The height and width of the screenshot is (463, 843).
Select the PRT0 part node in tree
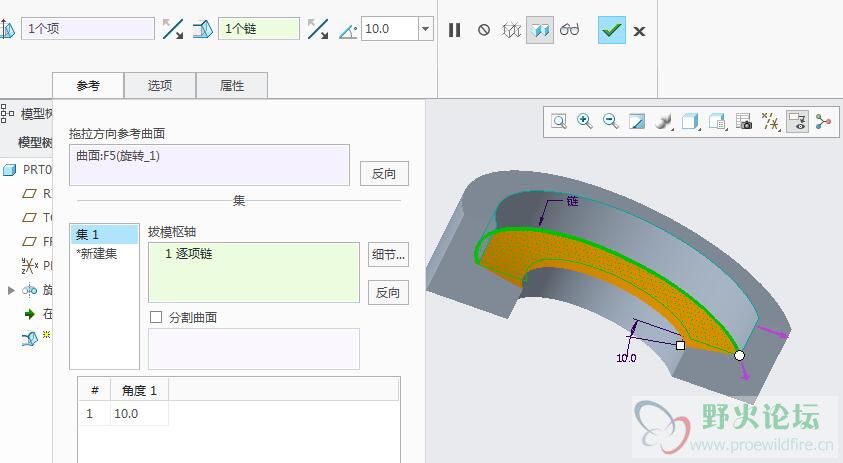coord(28,170)
